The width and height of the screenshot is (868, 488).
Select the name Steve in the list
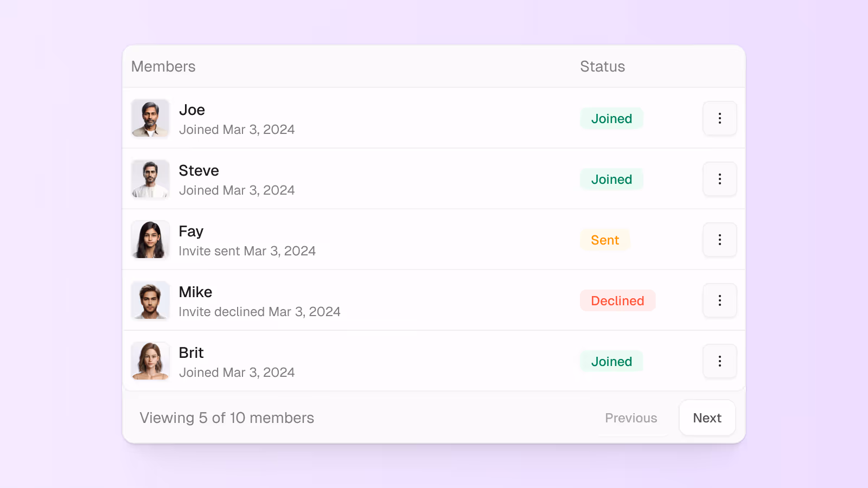click(x=199, y=170)
